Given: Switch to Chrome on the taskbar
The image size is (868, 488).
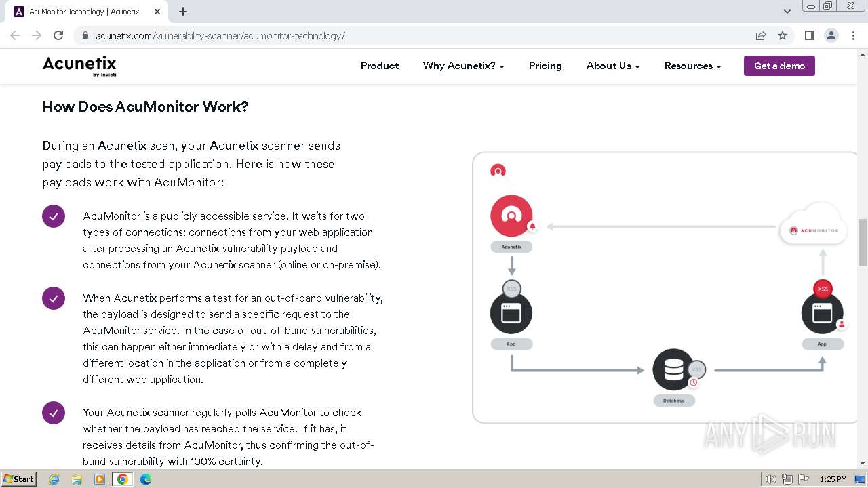Looking at the screenshot, I should click(x=123, y=479).
